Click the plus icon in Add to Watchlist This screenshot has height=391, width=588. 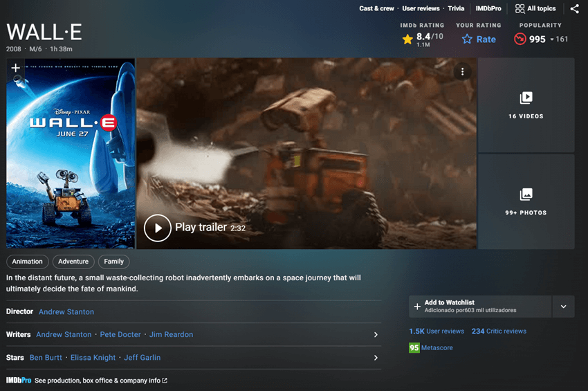[417, 307]
